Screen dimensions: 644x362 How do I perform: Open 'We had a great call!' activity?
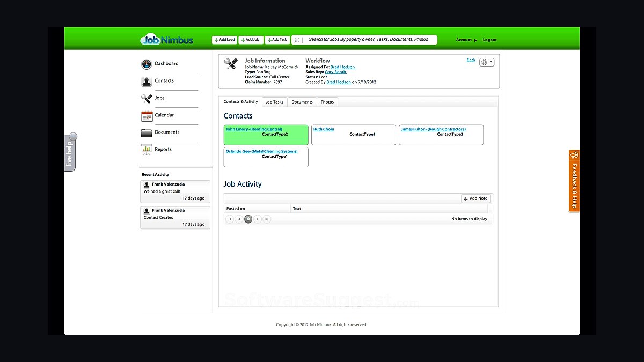pos(175,191)
